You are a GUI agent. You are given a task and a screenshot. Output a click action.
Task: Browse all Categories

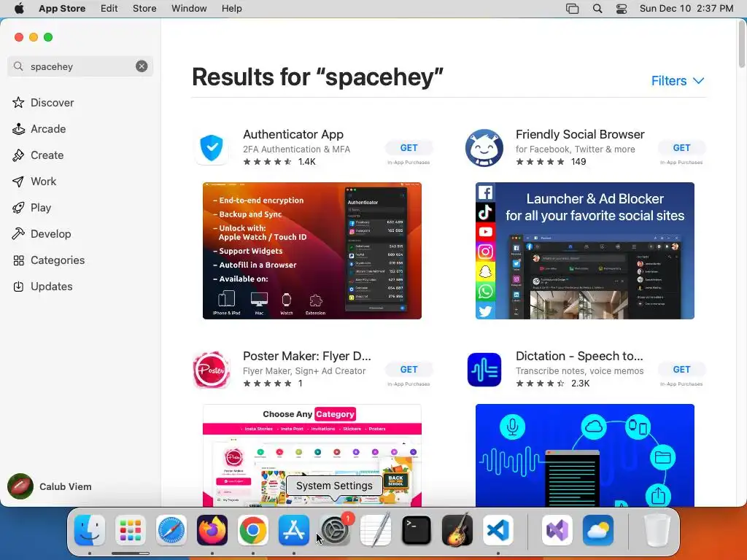pyautogui.click(x=57, y=260)
